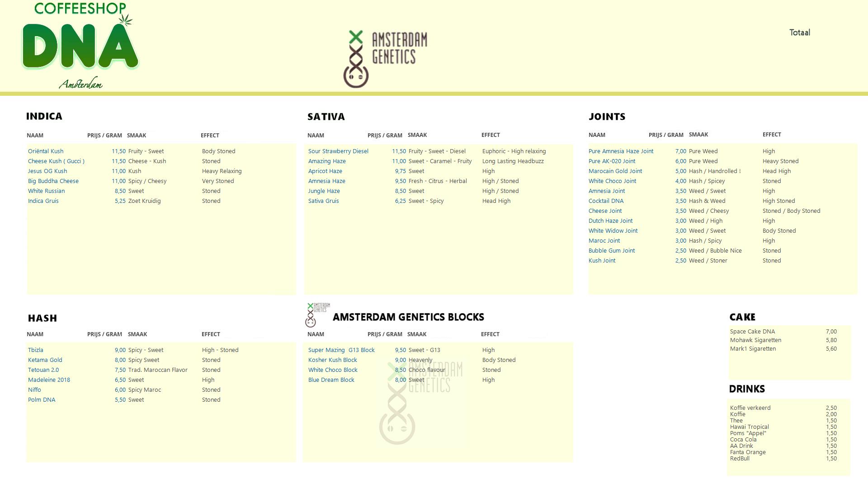Viewport: 868px width, 488px height.
Task: Select Cocktail DNA joint
Action: pyautogui.click(x=606, y=201)
